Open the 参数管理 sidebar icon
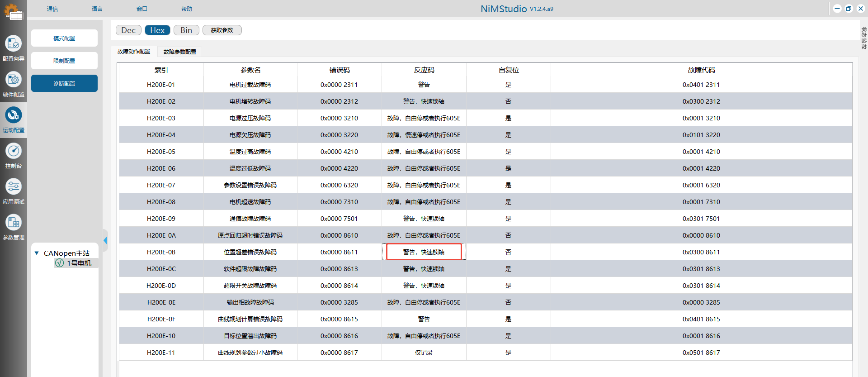 [x=14, y=227]
